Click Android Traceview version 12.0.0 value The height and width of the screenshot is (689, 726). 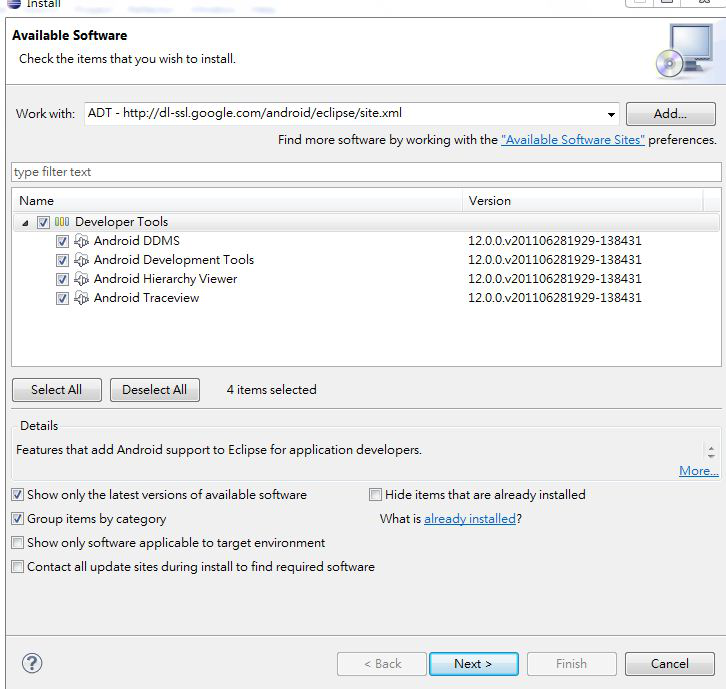555,298
